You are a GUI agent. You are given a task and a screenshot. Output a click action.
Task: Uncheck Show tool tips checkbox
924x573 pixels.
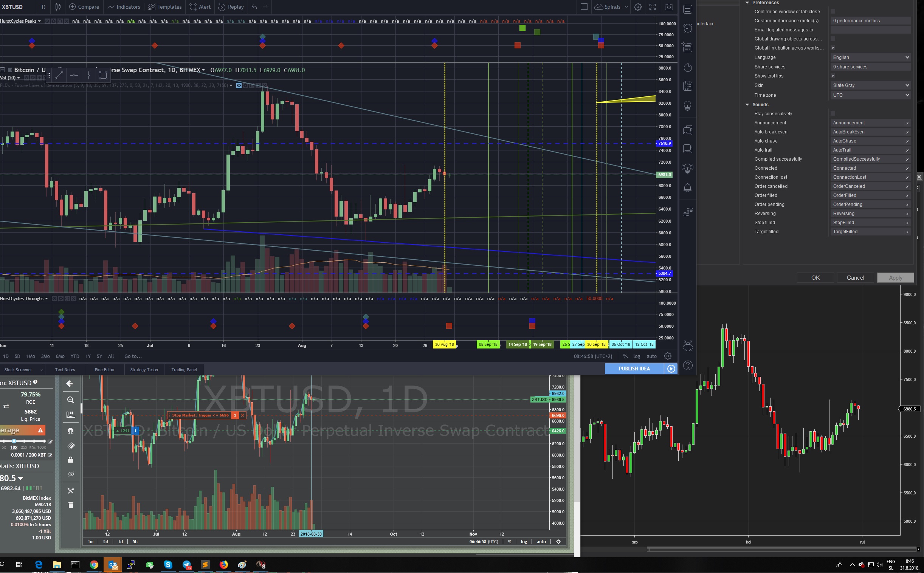(x=833, y=76)
